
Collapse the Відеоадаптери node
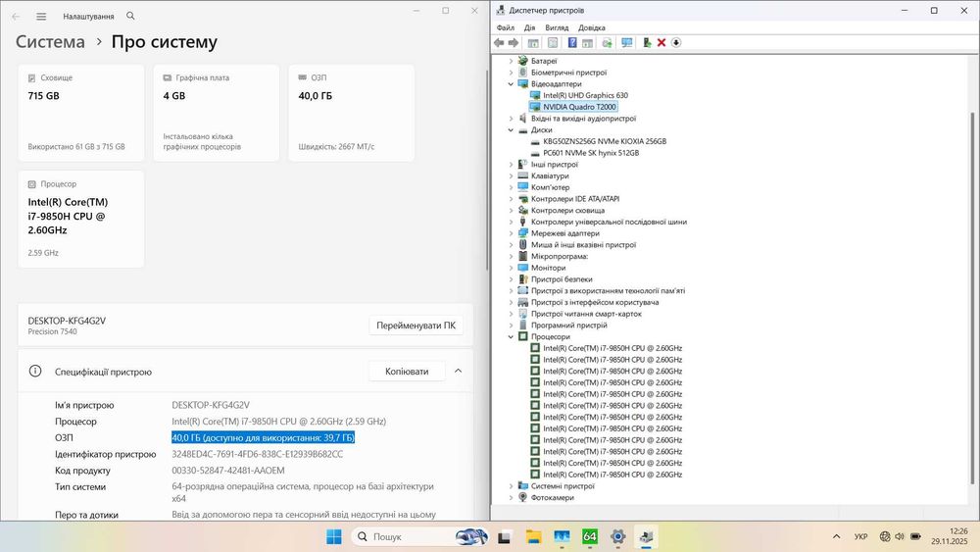(x=511, y=83)
